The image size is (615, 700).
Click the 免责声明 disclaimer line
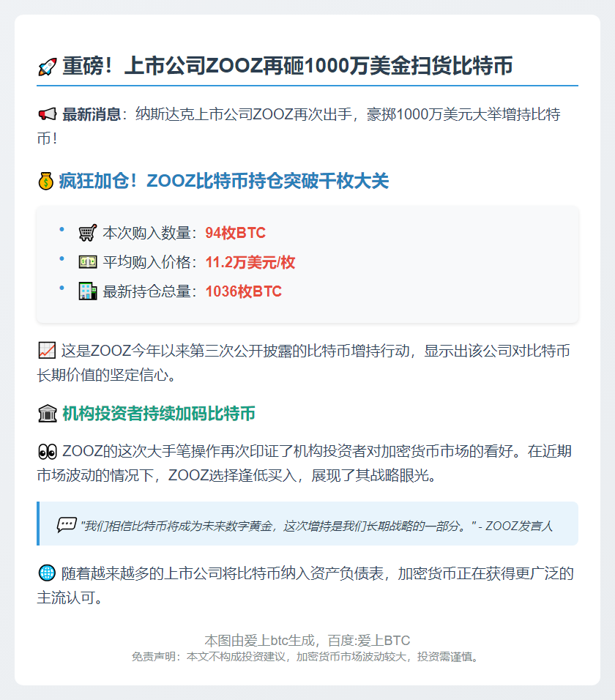pos(307,658)
